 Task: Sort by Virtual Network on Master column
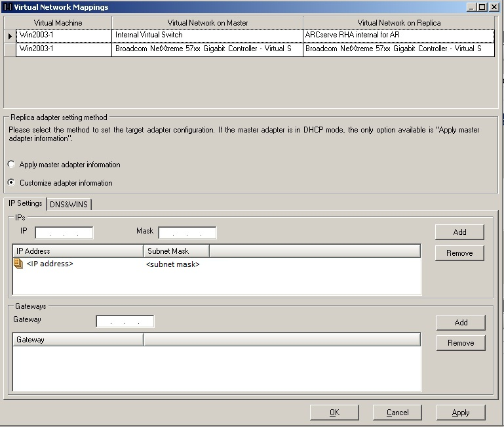pyautogui.click(x=208, y=23)
